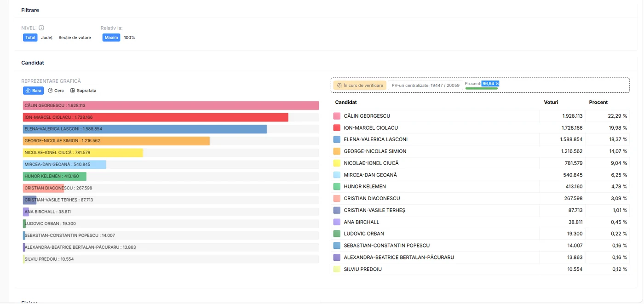The height and width of the screenshot is (304, 644).
Task: Sort table by Procent column header
Action: click(598, 102)
